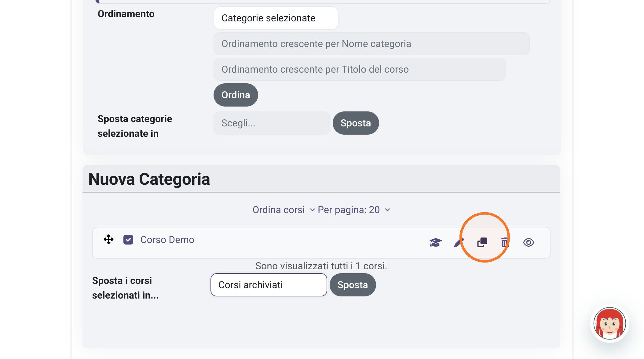644x359 pixels.
Task: Open the graduation cap icon for Corso Demo
Action: tap(435, 242)
